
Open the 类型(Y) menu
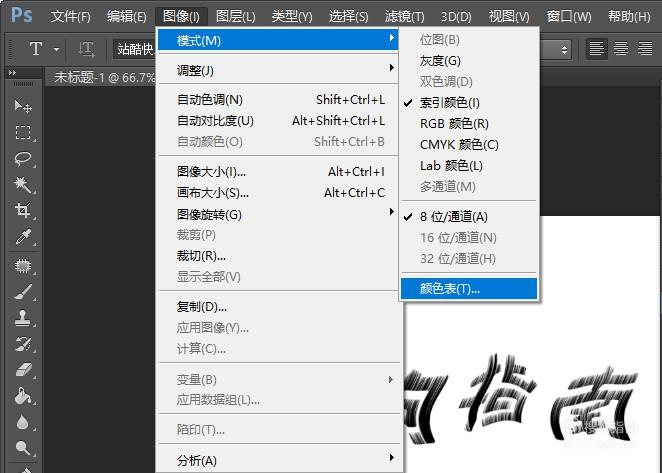pos(292,16)
